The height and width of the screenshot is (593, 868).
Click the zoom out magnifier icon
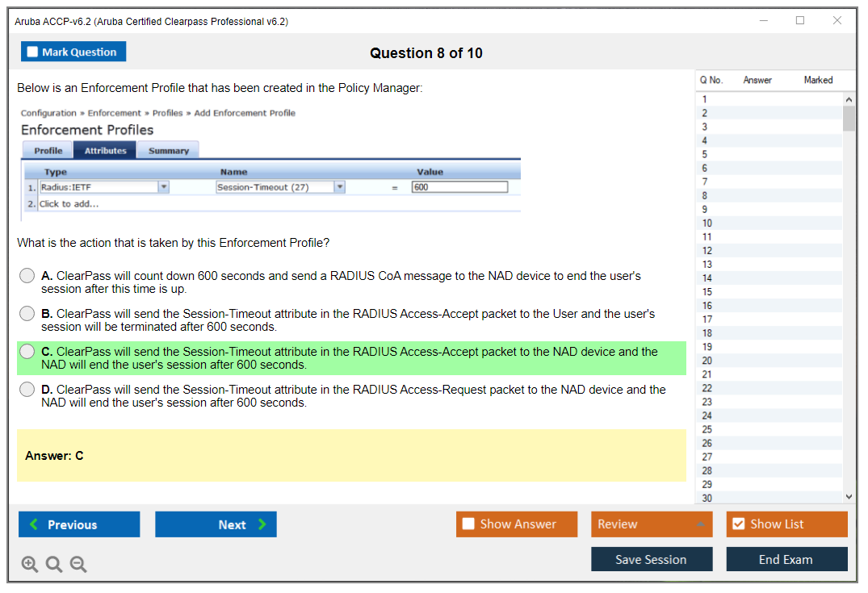click(x=78, y=565)
